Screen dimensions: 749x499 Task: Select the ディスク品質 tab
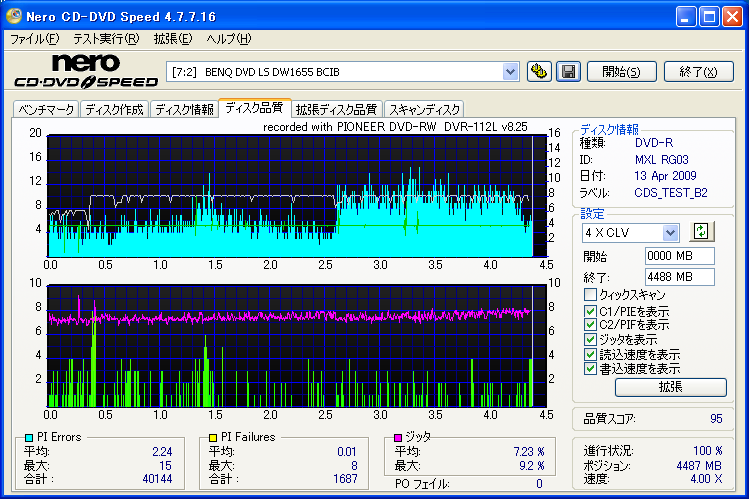pos(255,108)
